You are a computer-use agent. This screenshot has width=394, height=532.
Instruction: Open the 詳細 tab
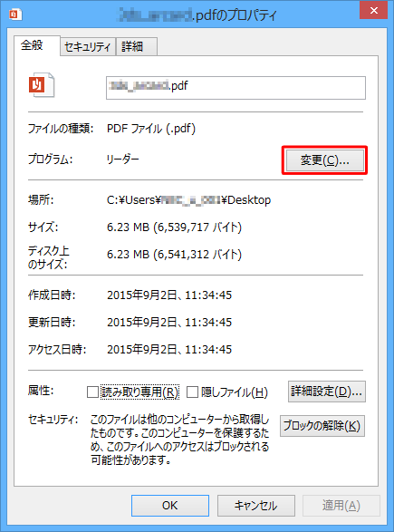(136, 46)
